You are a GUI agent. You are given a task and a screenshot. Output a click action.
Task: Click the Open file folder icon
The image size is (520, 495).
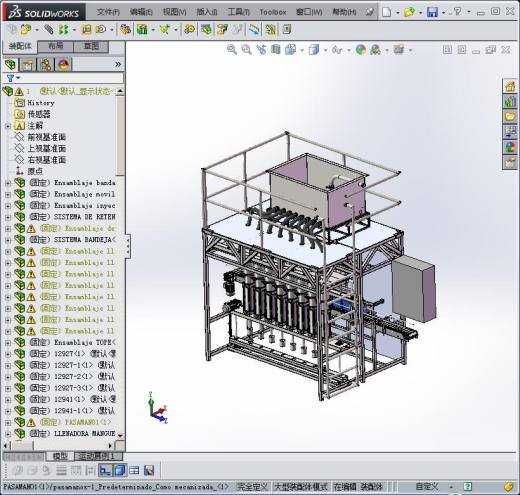(x=409, y=12)
